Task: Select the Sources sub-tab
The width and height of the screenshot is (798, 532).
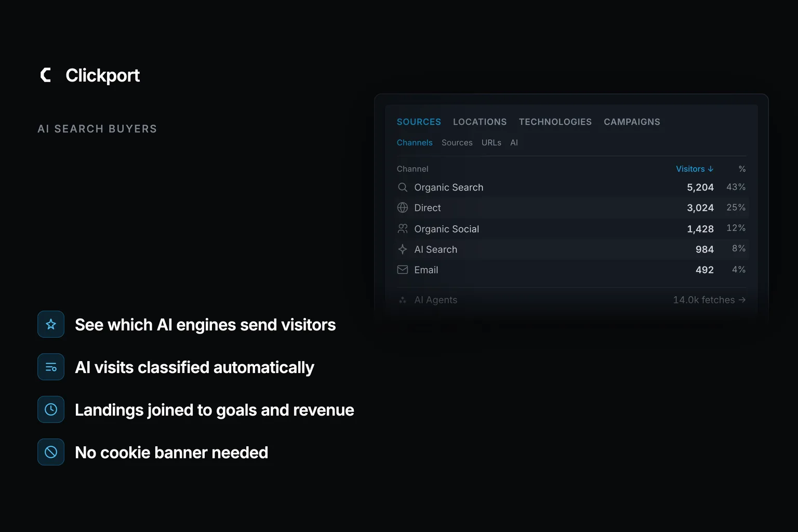Action: (x=457, y=142)
